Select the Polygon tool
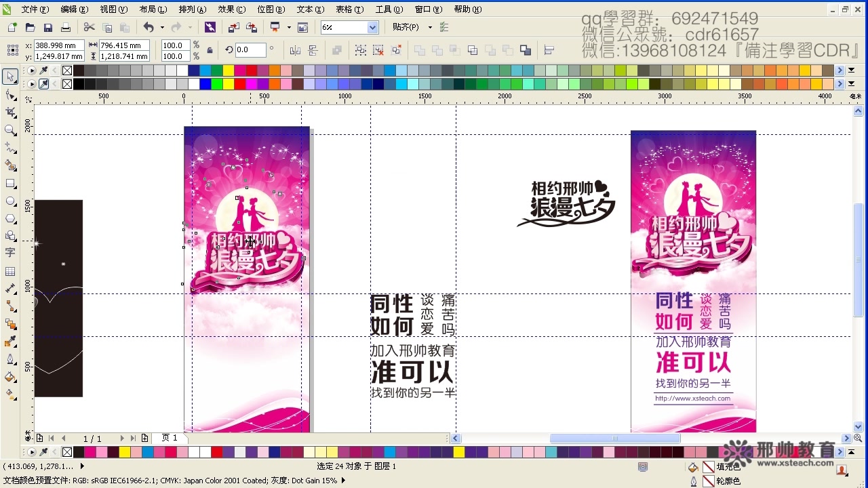The image size is (868, 488). [10, 218]
